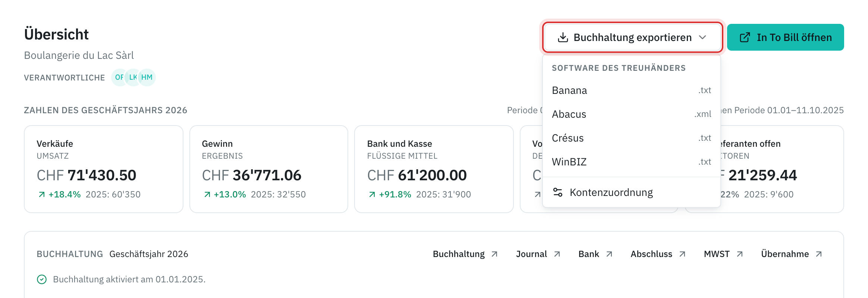This screenshot has width=868, height=298.
Task: Click the arrow icon next to Bank link
Action: pyautogui.click(x=609, y=254)
